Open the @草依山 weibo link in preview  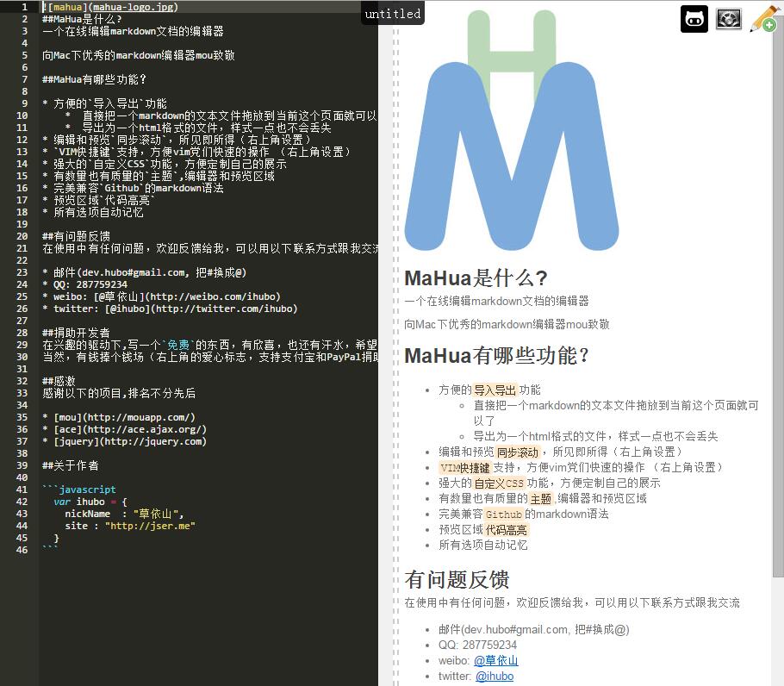coord(496,660)
